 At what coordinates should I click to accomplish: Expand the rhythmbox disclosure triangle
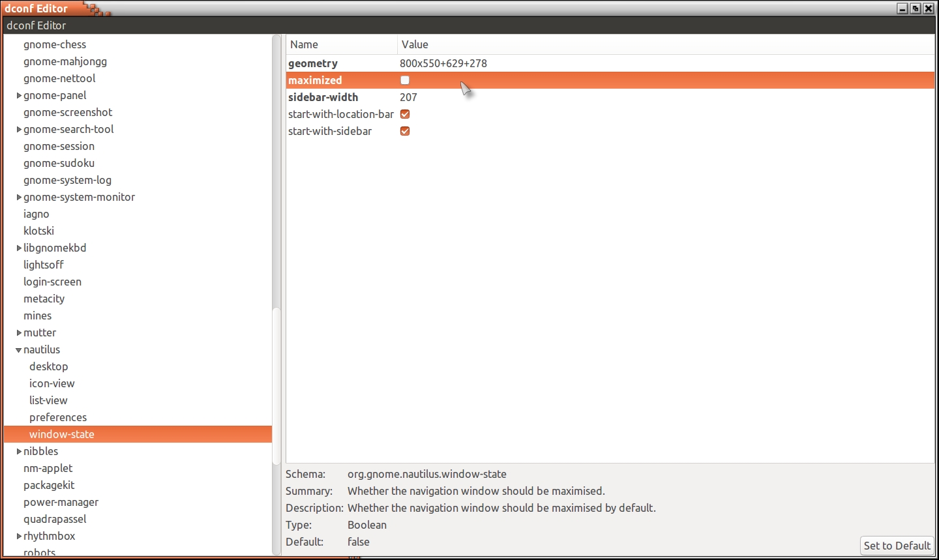pyautogui.click(x=19, y=537)
